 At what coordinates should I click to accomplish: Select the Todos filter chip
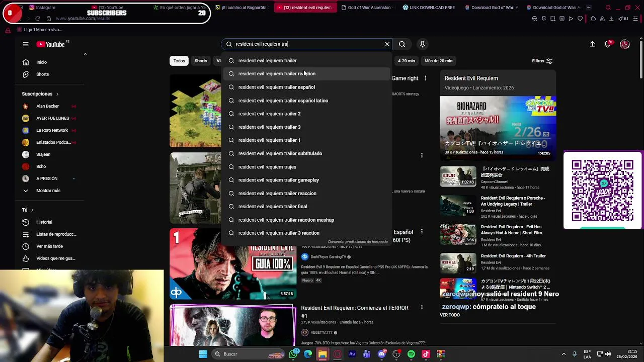179,61
